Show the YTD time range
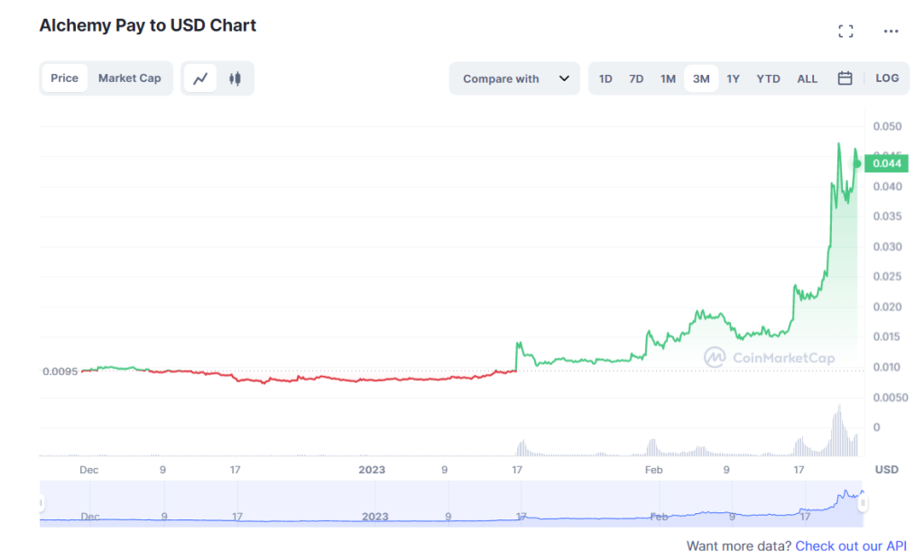 (769, 79)
